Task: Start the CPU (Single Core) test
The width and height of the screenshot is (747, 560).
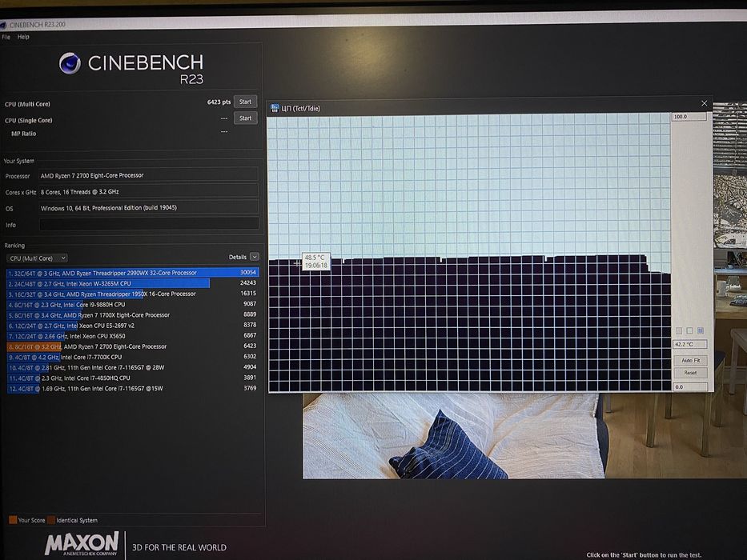Action: [x=245, y=118]
